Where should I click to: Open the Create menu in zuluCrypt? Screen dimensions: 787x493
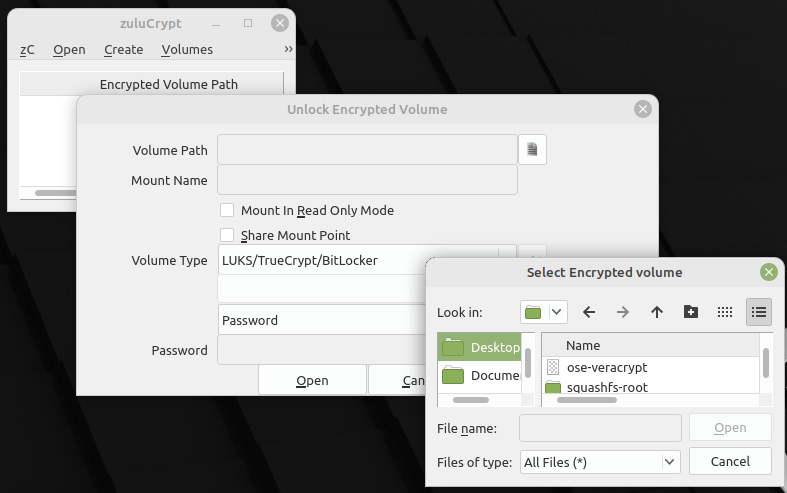tap(123, 50)
